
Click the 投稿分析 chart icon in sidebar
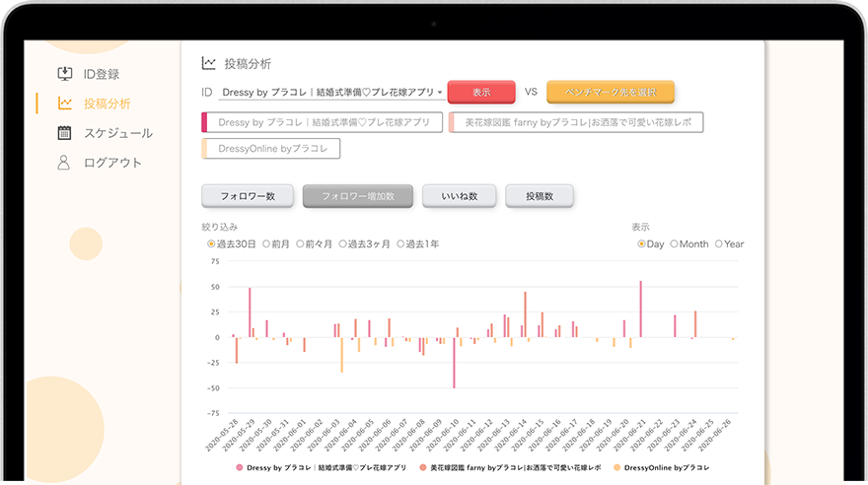(x=65, y=104)
